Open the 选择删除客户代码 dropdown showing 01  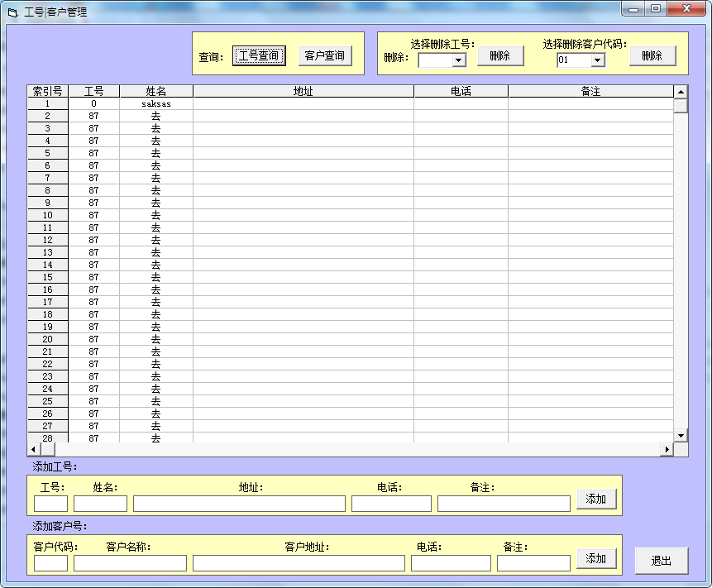pos(598,60)
